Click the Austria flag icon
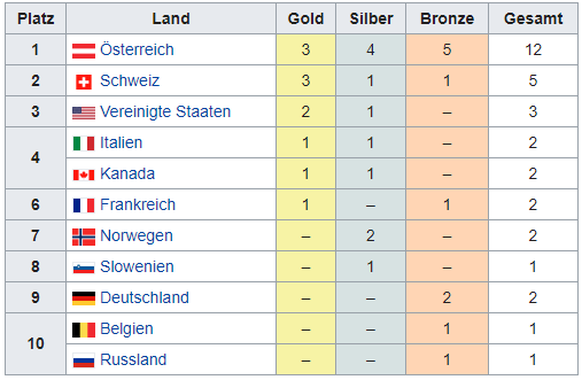Viewport: 582px width, 380px height. point(84,50)
